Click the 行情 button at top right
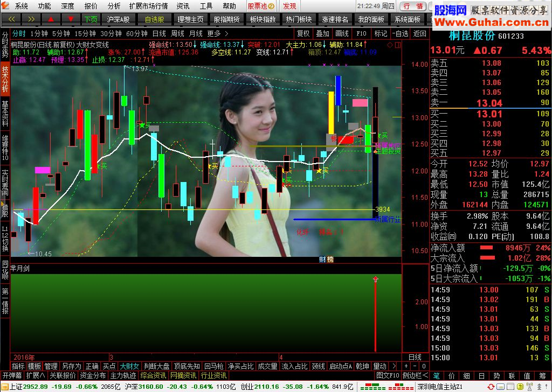 click(413, 6)
